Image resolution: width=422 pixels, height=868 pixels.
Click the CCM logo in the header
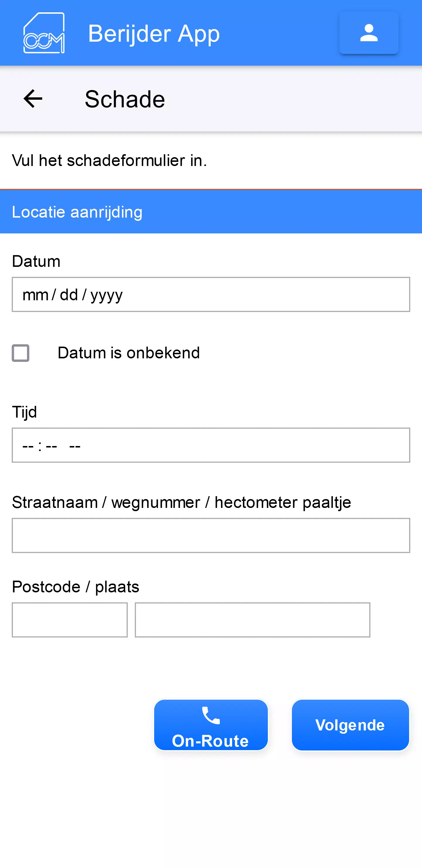(44, 32)
